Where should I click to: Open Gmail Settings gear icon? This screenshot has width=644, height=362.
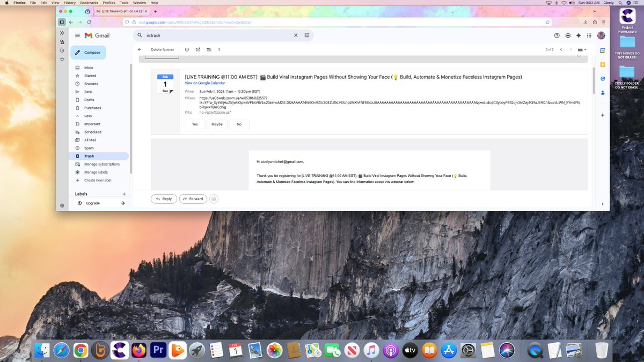[x=568, y=35]
